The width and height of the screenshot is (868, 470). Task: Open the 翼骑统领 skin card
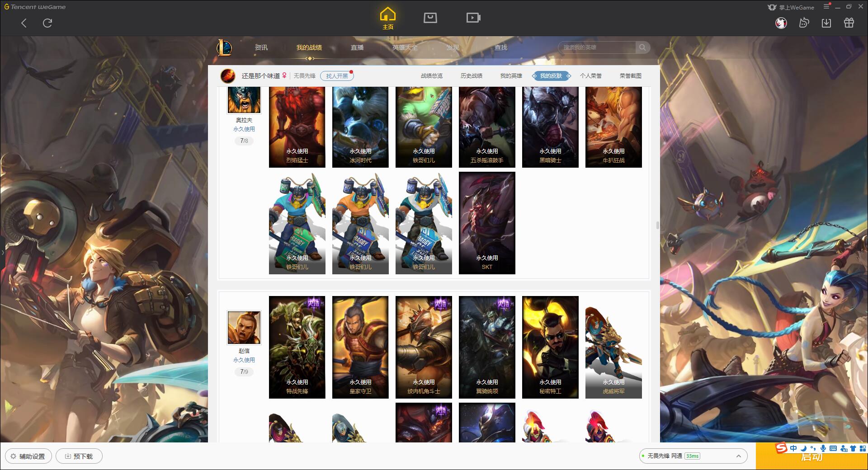[487, 347]
